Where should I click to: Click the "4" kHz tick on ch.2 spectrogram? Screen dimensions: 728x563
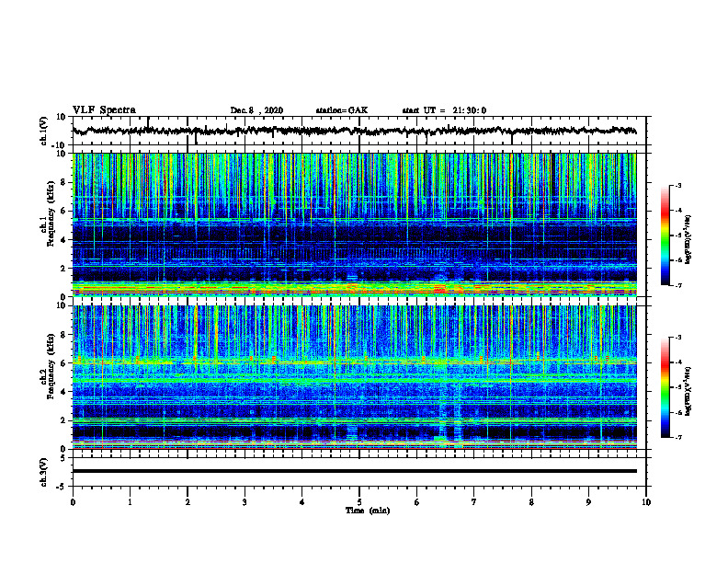[63, 392]
